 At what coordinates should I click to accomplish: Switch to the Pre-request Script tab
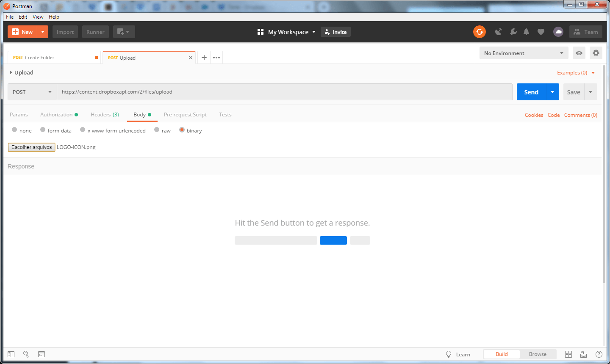(x=185, y=115)
